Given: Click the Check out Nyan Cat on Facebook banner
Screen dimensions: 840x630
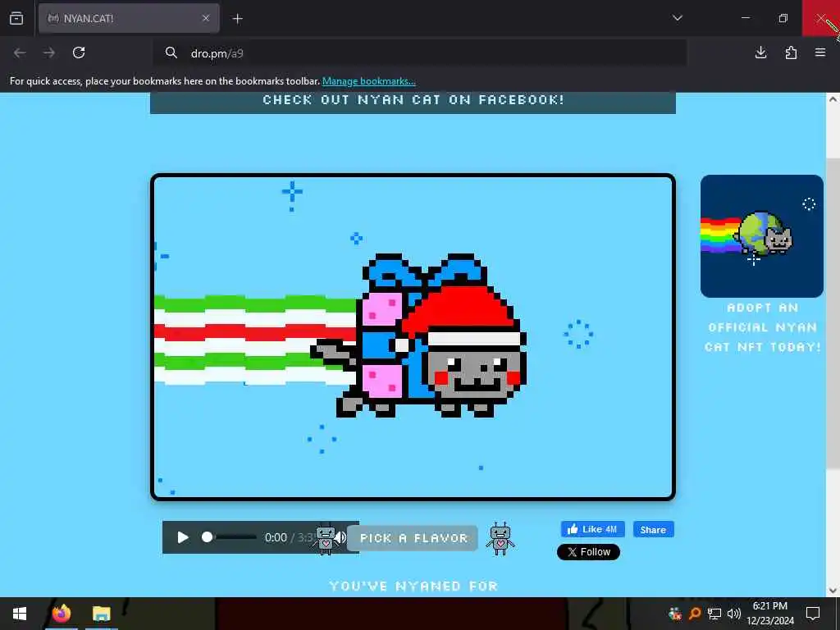Looking at the screenshot, I should tap(413, 102).
